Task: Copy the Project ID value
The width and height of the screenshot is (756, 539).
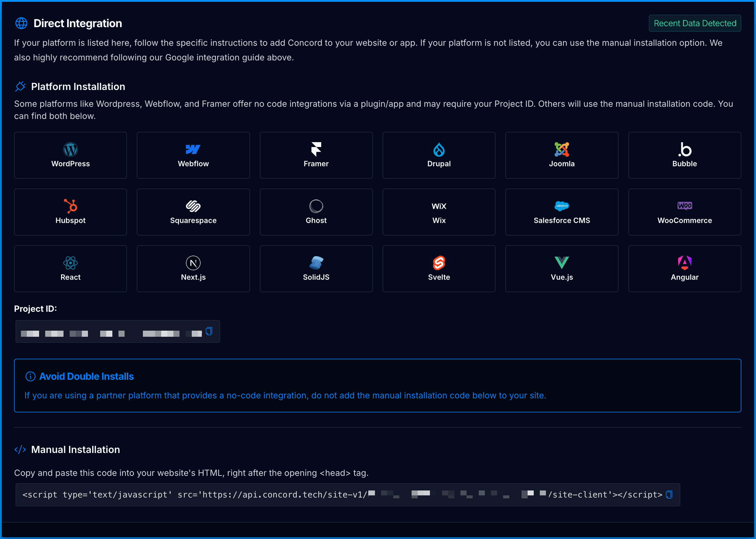Action: pos(209,331)
